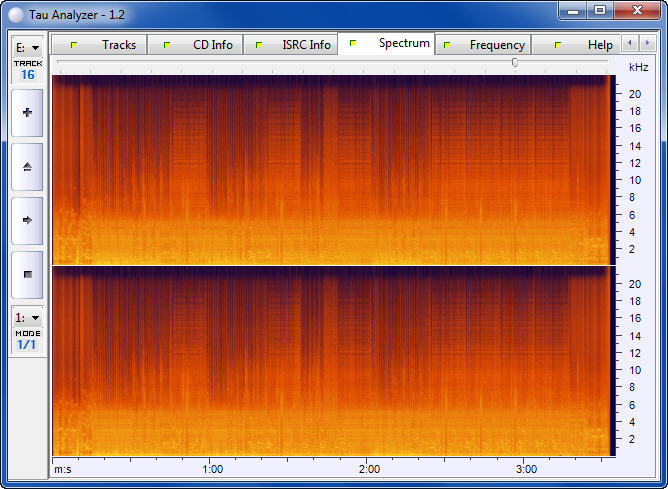Open the 1: mode dropdown
Screen dimensions: 668x489
click(x=27, y=317)
